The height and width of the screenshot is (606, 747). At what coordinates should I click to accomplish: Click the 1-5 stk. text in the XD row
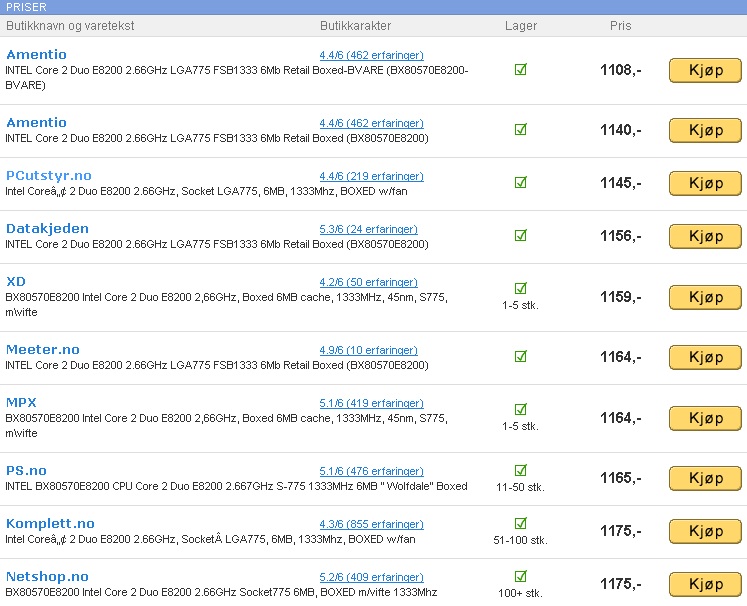click(520, 305)
